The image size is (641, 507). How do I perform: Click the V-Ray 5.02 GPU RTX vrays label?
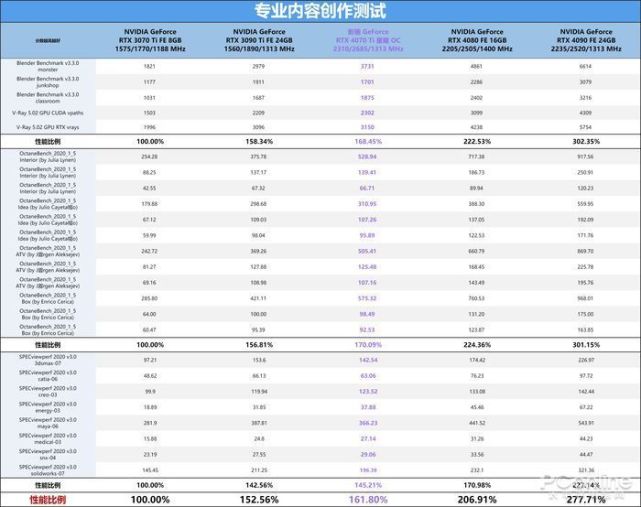(48, 127)
